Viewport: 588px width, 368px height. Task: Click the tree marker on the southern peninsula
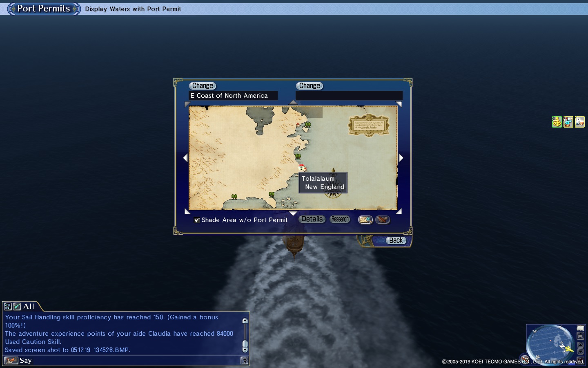[x=272, y=194]
